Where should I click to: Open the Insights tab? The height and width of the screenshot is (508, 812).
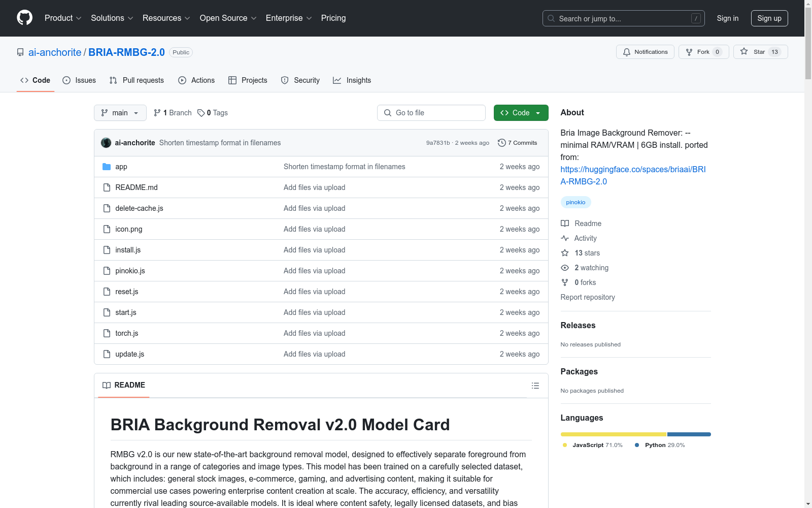click(x=352, y=80)
